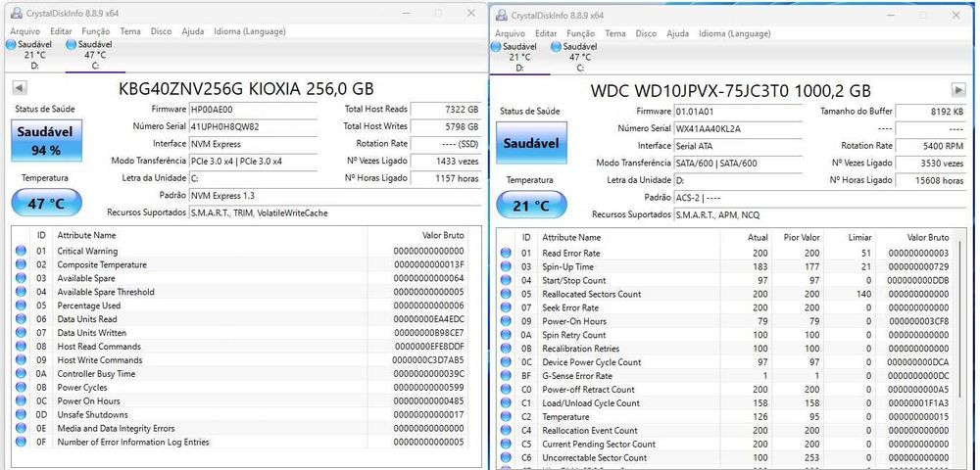Click status icon for Data Units Written row
980x470 pixels.
22,333
